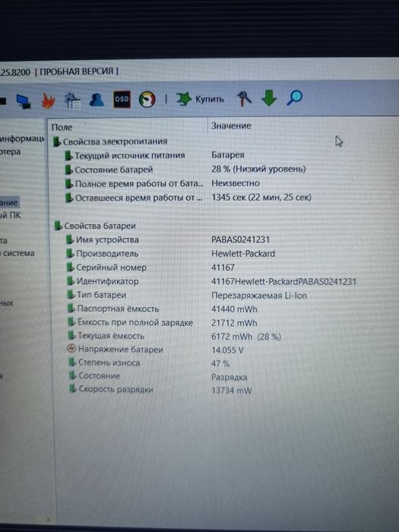The image size is (399, 532).
Task: Click the value 41167Hewlett-PackardPABAS0241231
Action: [283, 281]
